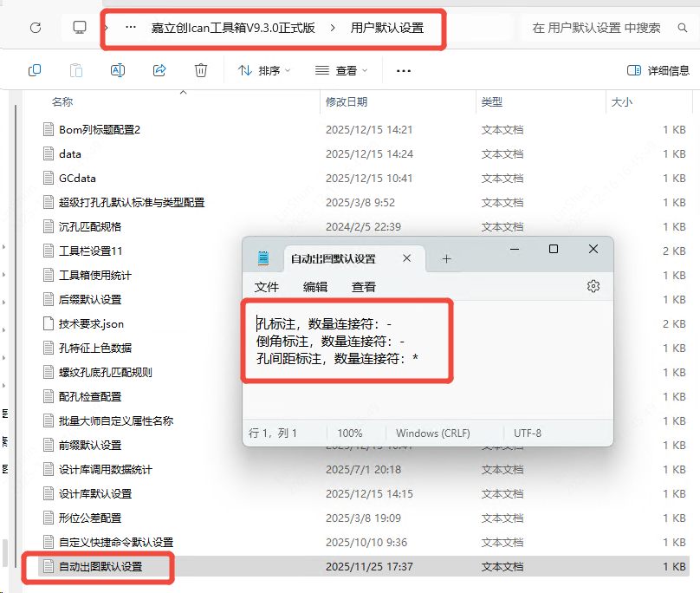Expand the breadcrumb ellipsis for hidden folders
Viewport: 700px width, 593px height.
[131, 28]
